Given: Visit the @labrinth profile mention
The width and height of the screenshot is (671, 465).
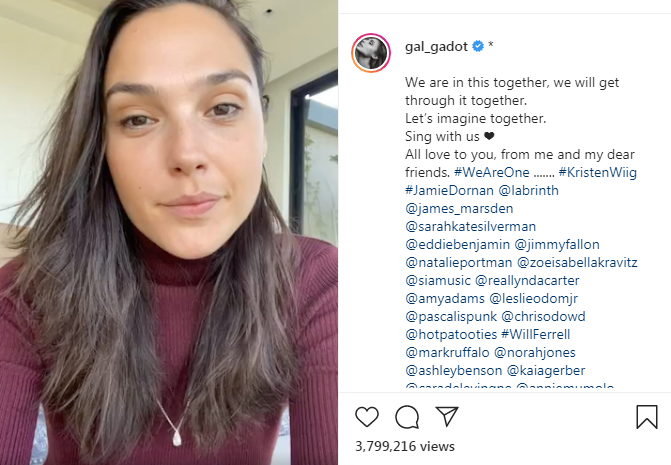Looking at the screenshot, I should 528,190.
